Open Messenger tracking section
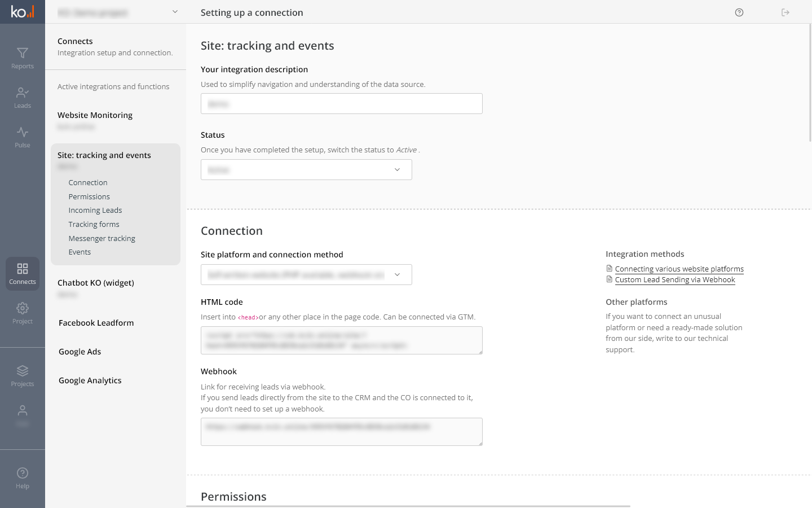Image resolution: width=812 pixels, height=508 pixels. tap(102, 238)
